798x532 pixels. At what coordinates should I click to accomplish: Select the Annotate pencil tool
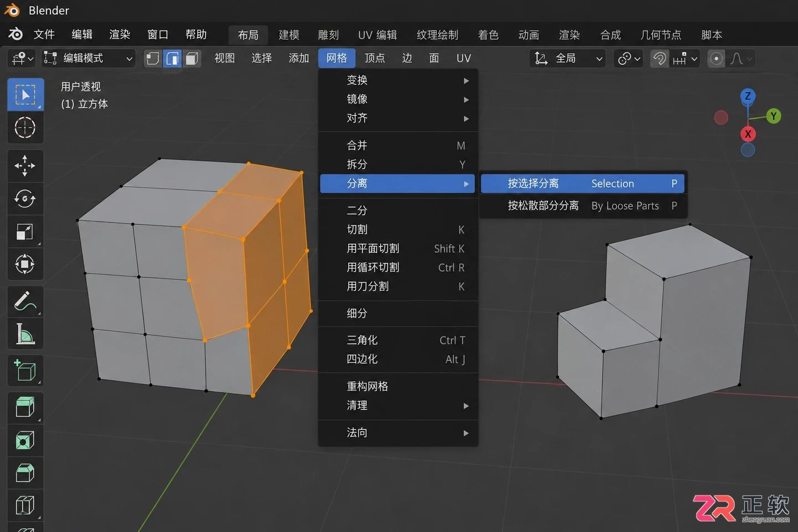pyautogui.click(x=25, y=301)
